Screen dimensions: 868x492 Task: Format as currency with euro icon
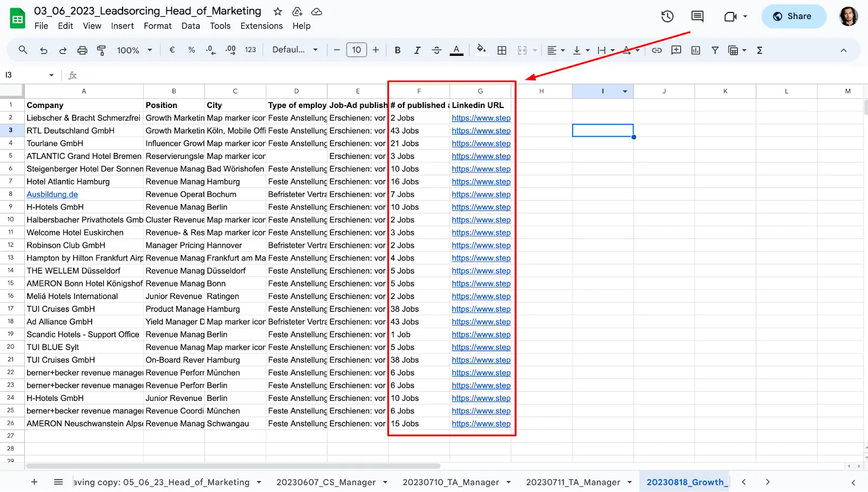tap(172, 50)
